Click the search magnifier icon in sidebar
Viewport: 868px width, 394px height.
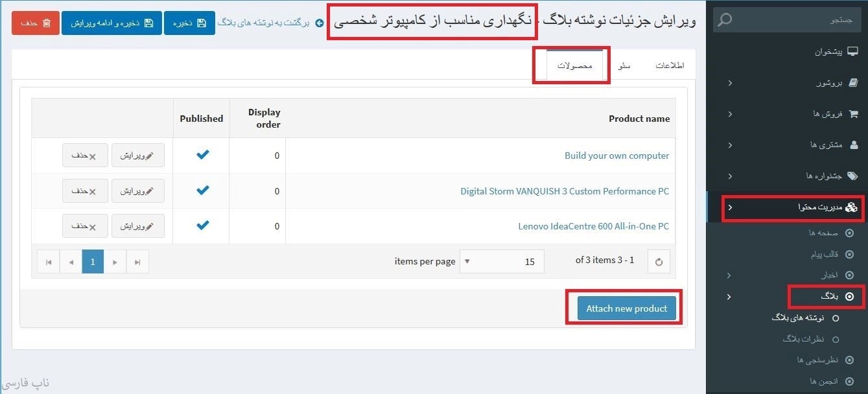tap(725, 20)
